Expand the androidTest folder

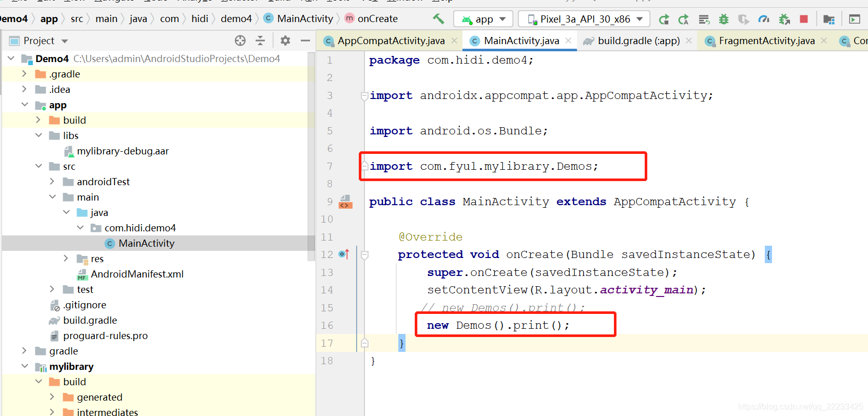coord(52,182)
